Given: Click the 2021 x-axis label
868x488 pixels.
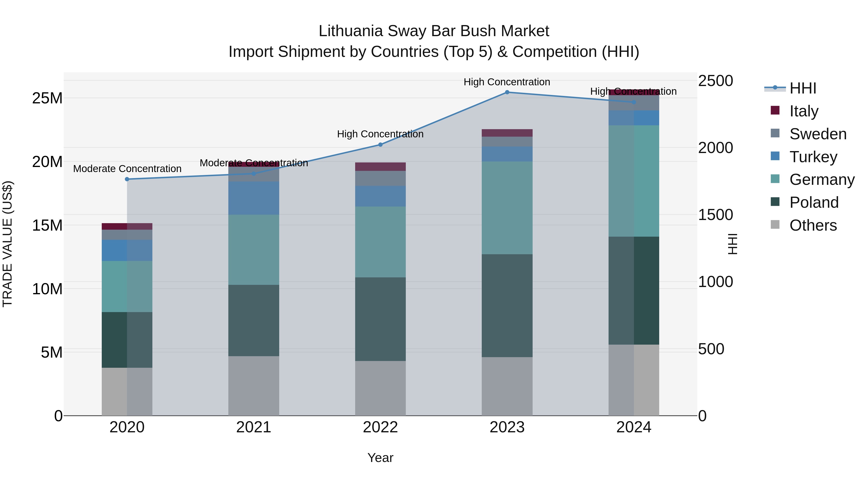Looking at the screenshot, I should point(254,427).
